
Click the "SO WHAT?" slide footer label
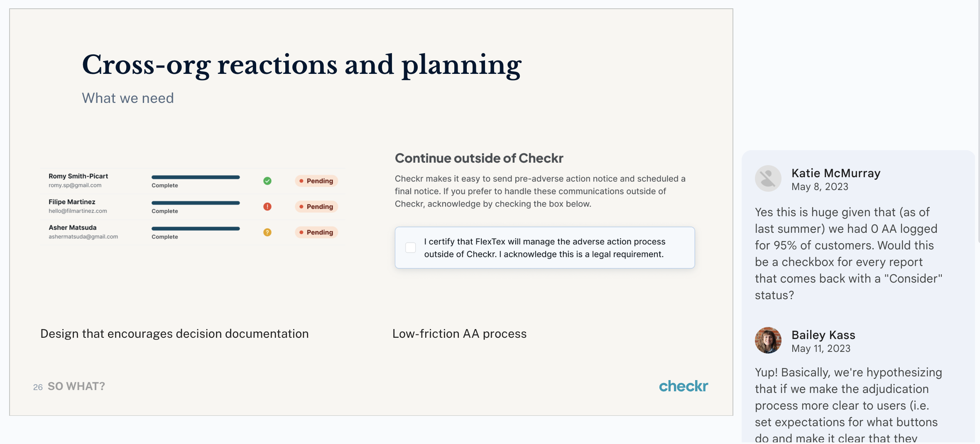point(76,386)
